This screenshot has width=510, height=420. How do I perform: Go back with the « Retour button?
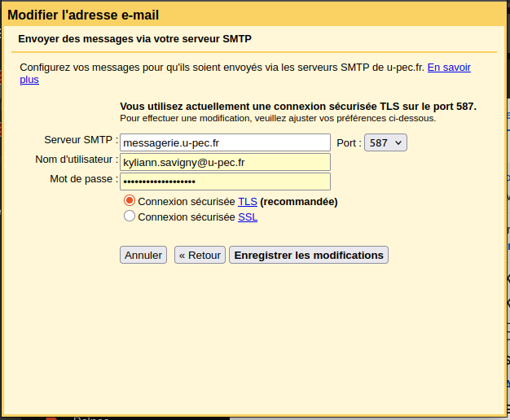[200, 255]
